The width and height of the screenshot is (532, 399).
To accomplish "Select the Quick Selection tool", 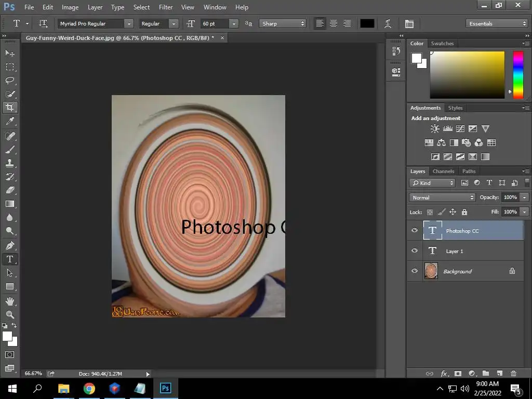I will (10, 94).
